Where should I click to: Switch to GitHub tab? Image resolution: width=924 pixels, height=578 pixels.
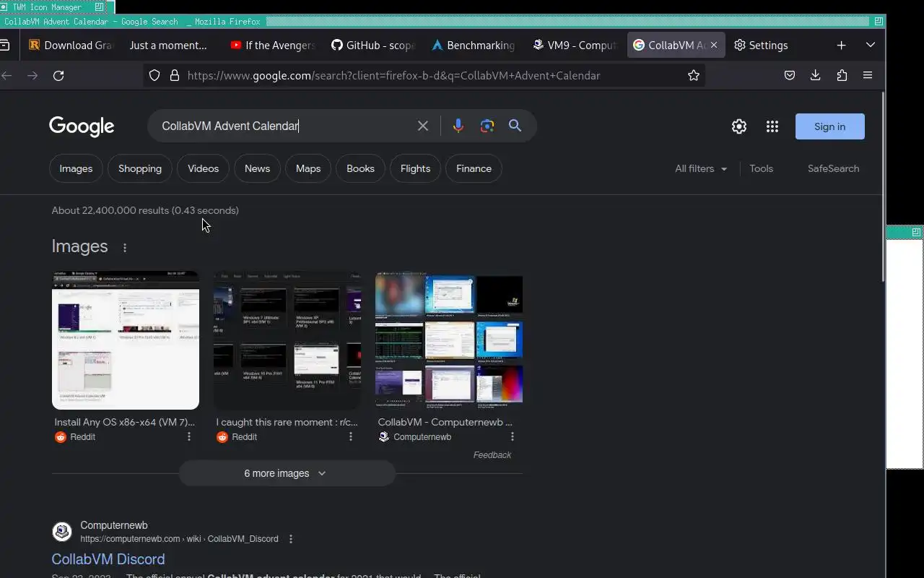point(373,45)
